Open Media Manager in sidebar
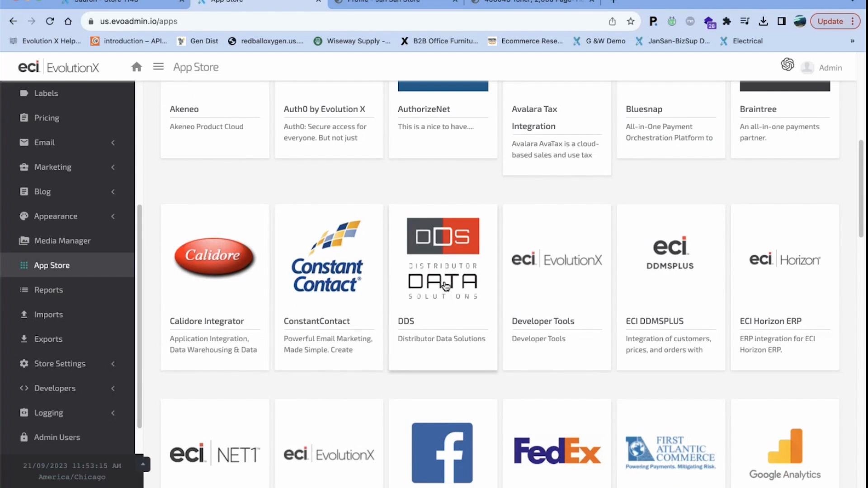This screenshot has width=868, height=488. tap(62, 241)
